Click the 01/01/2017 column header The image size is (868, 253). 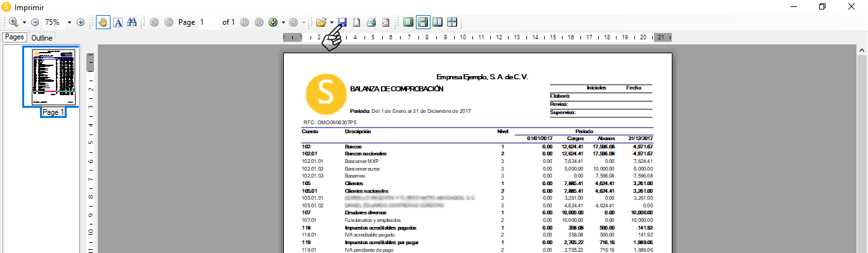coord(540,139)
